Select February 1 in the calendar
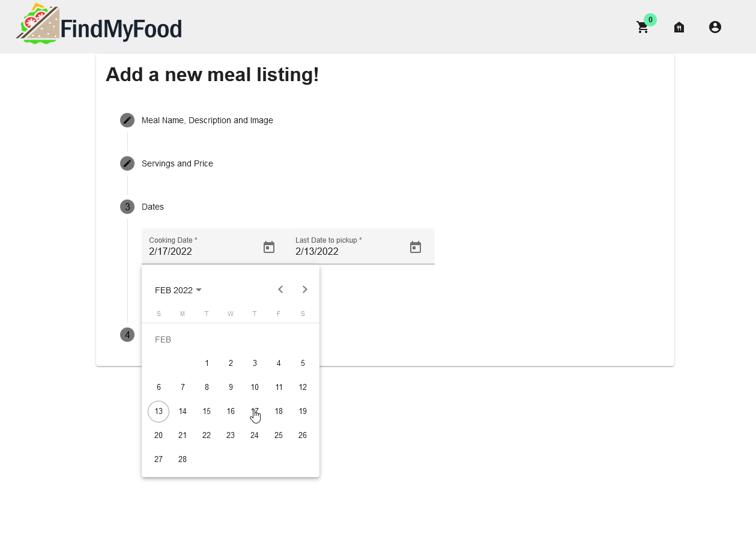 [207, 364]
